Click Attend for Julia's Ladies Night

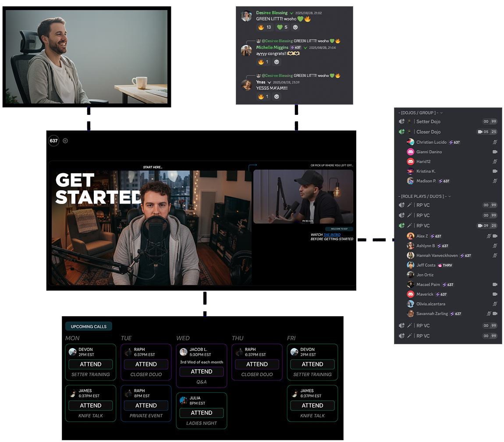202,413
